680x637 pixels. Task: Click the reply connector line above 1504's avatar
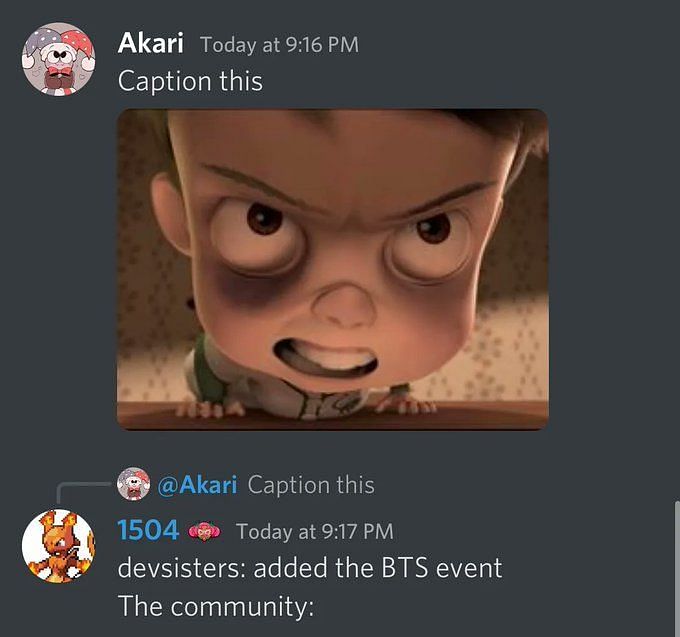82,493
